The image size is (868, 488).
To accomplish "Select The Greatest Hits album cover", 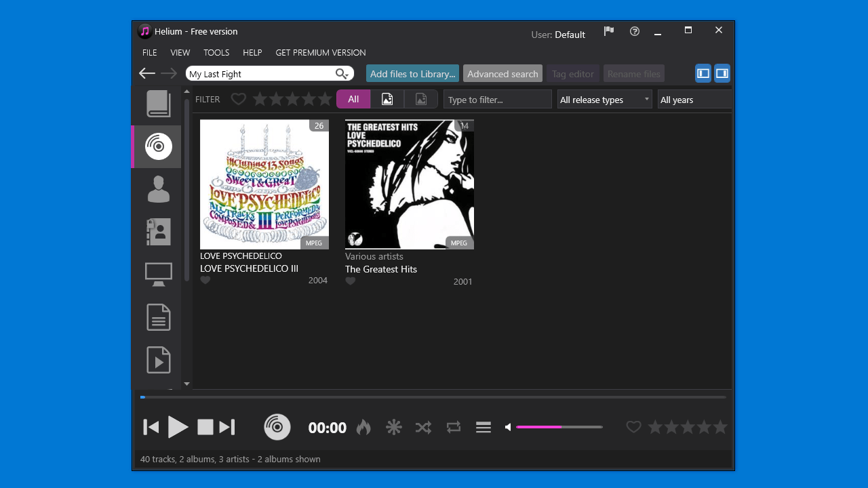I will click(410, 184).
